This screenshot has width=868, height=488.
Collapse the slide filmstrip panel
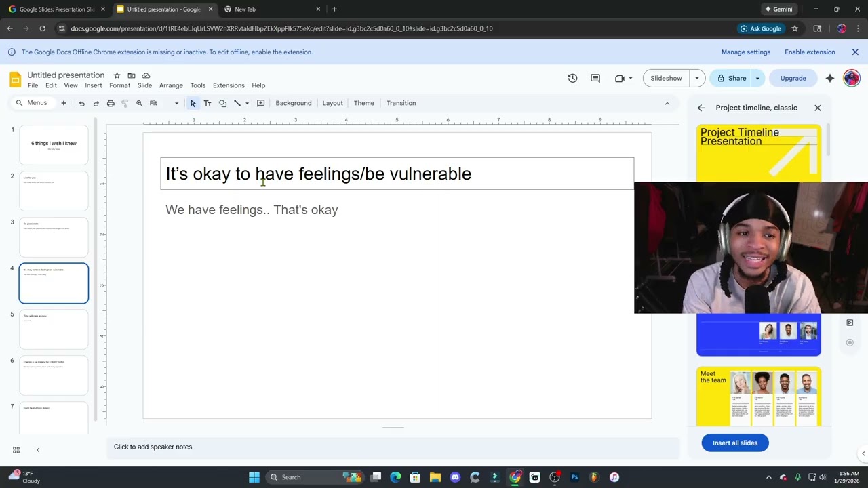(x=38, y=450)
